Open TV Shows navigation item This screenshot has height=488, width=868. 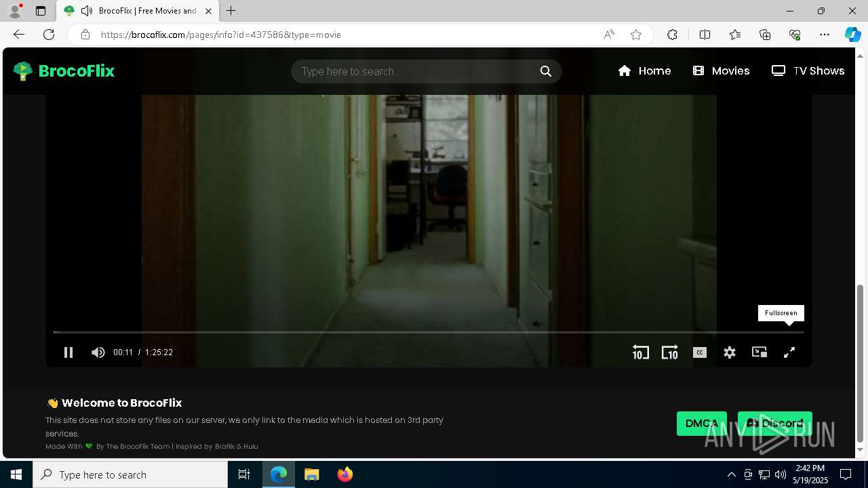coord(808,71)
